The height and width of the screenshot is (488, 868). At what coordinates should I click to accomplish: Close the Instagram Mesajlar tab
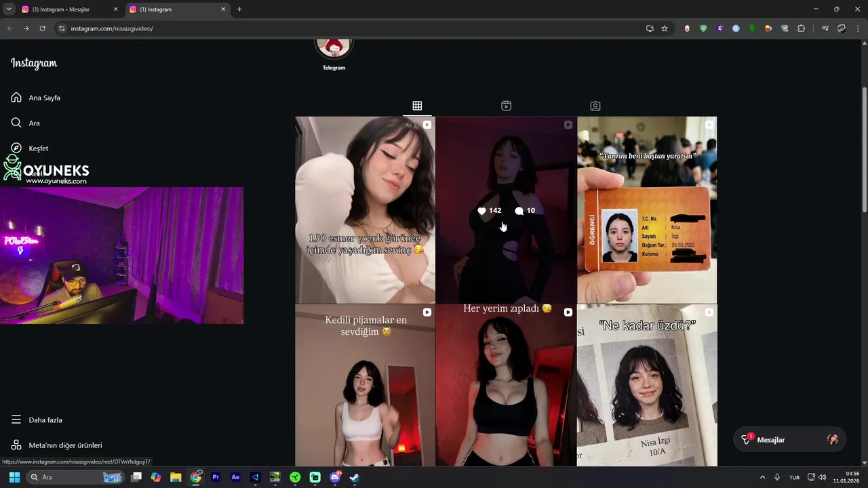click(115, 9)
